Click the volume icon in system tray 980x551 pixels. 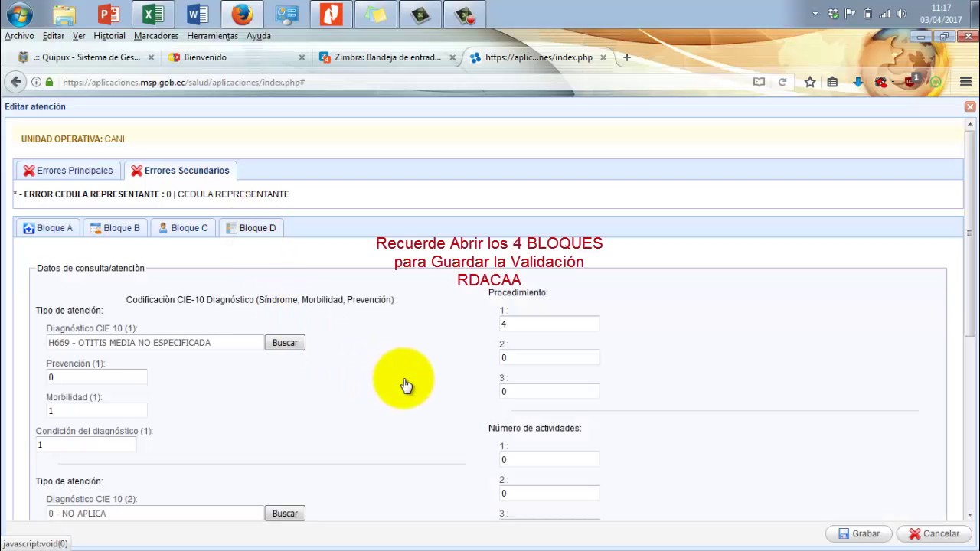pos(901,14)
